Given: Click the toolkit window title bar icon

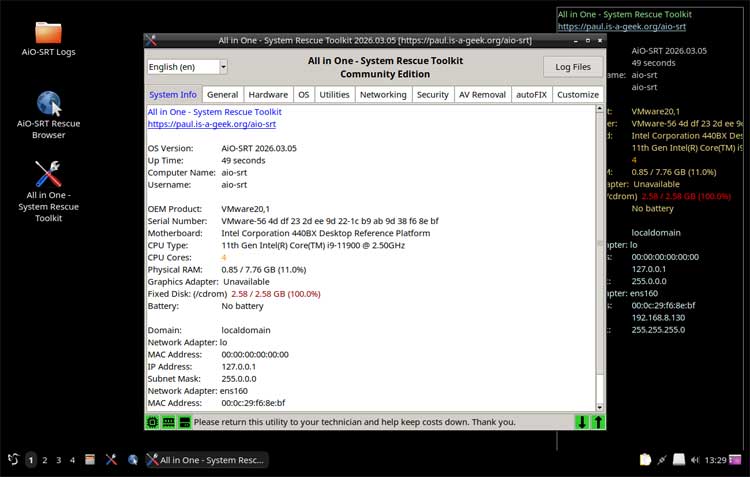Looking at the screenshot, I should tap(151, 41).
